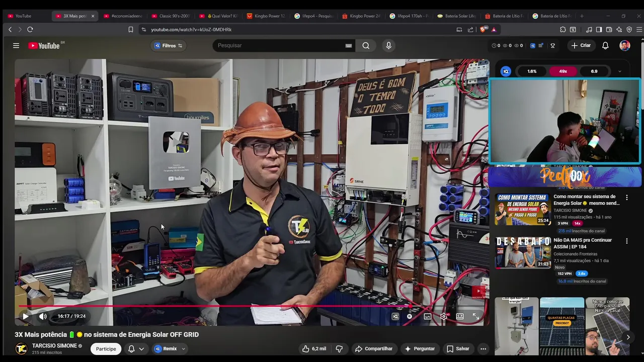The image size is (644, 362).
Task: Toggle Brave VPN shield icon
Action: [x=629, y=30]
